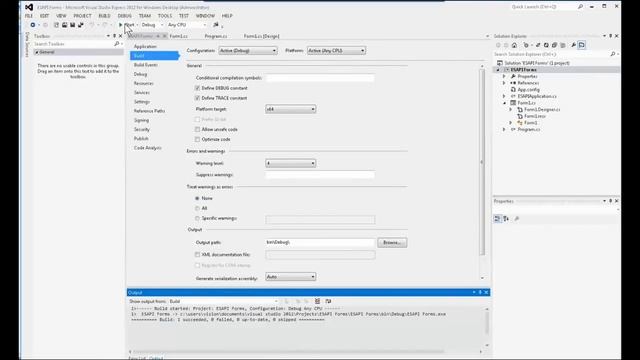Select None for treat warnings as errors

click(x=197, y=198)
